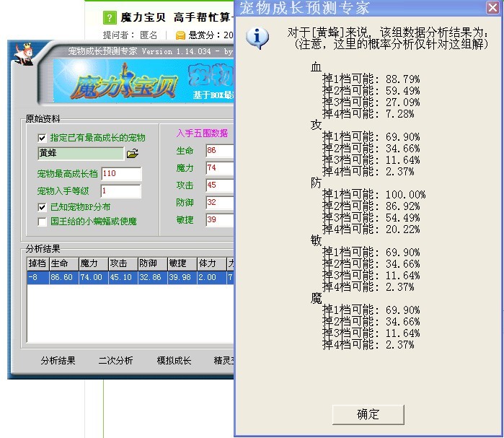The height and width of the screenshot is (438, 504).
Task: Click the green question mark icon
Action: (110, 17)
